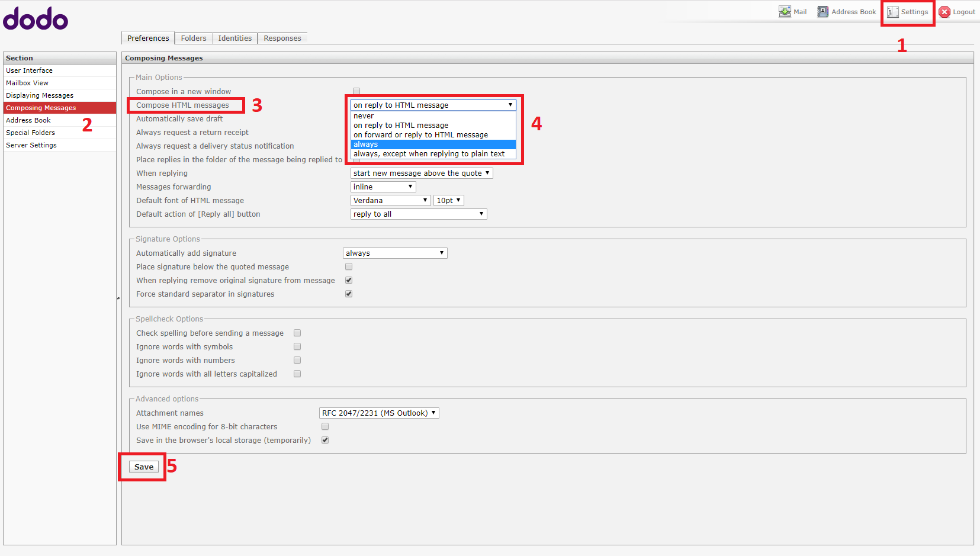
Task: Switch to the Folders tab
Action: [x=193, y=38]
